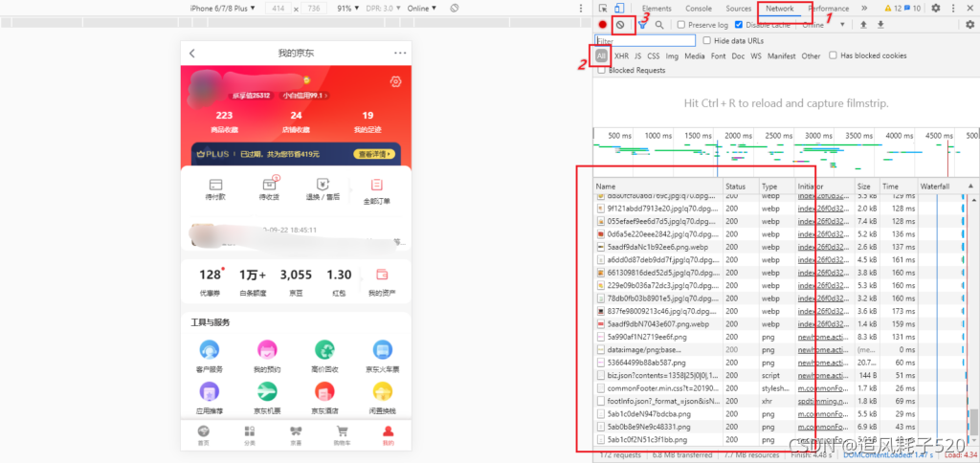Click the Filter text input field

click(x=645, y=40)
